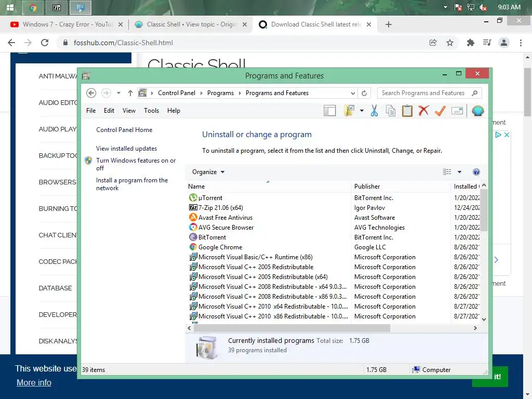Select AVG Secure Browser entry
Screen dimensions: 532x399
334,228
